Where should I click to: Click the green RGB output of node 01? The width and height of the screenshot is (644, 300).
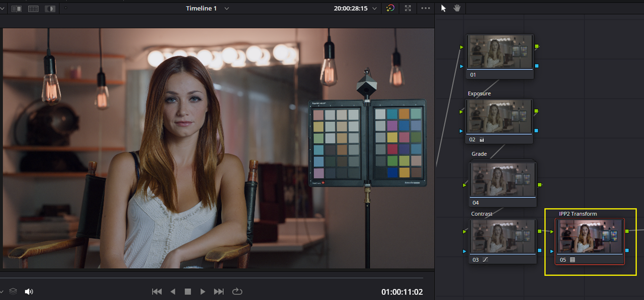point(537,46)
